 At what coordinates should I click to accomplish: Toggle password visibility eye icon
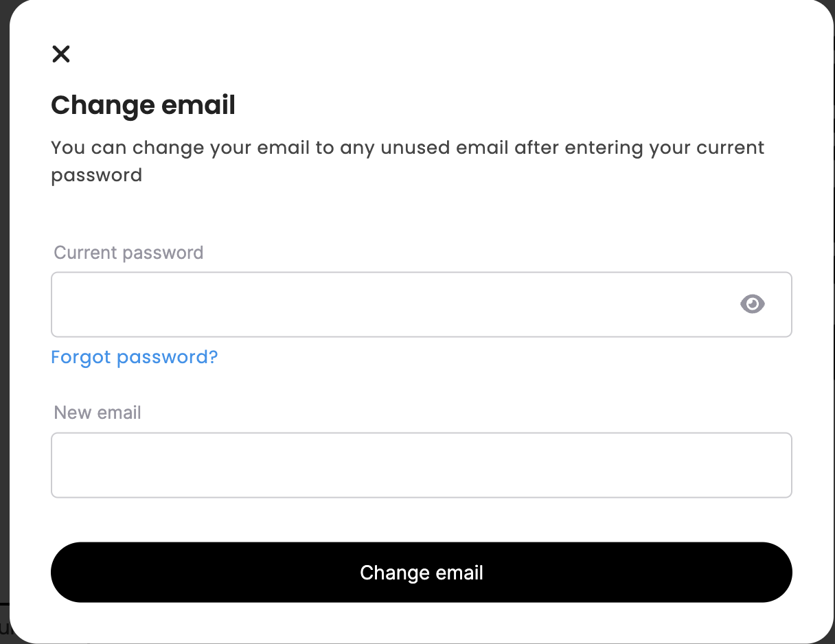click(753, 303)
